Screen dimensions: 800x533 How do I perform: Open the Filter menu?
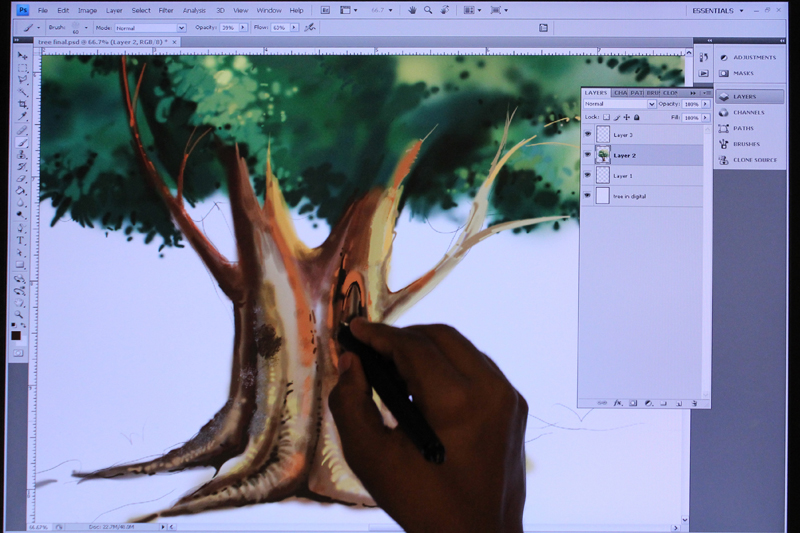click(x=166, y=10)
